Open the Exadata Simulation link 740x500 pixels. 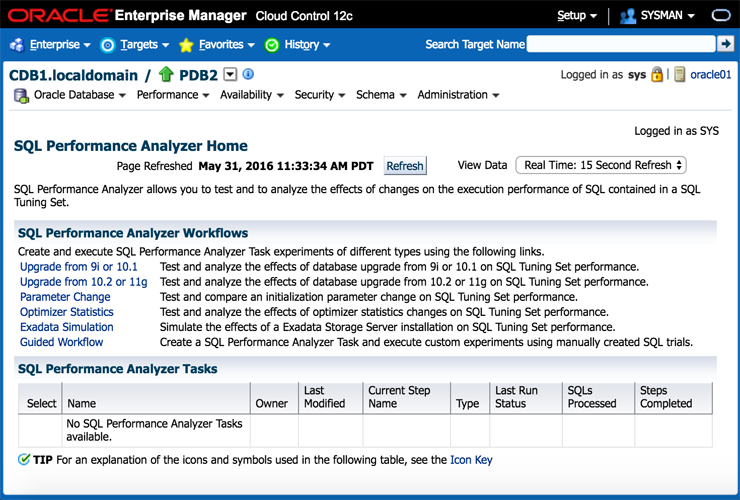pos(67,327)
